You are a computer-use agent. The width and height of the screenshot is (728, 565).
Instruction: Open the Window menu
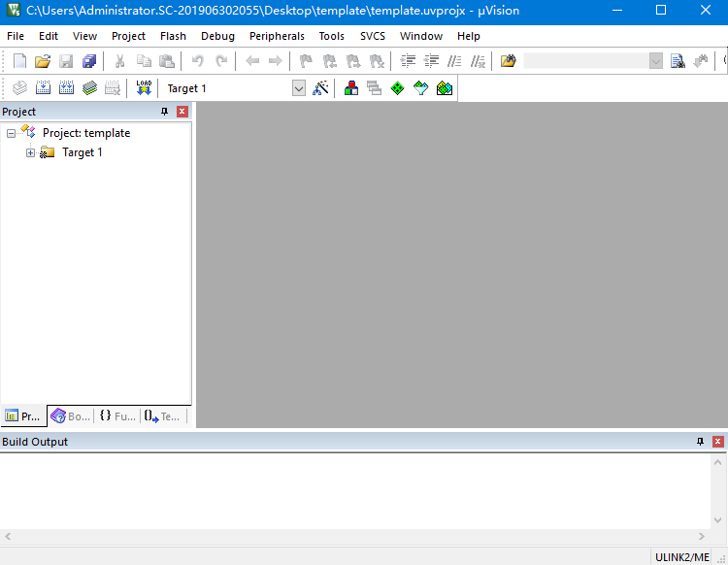coord(421,36)
